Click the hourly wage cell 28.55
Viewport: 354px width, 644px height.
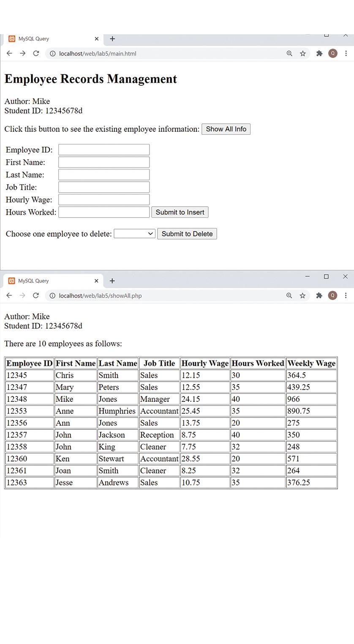205,458
